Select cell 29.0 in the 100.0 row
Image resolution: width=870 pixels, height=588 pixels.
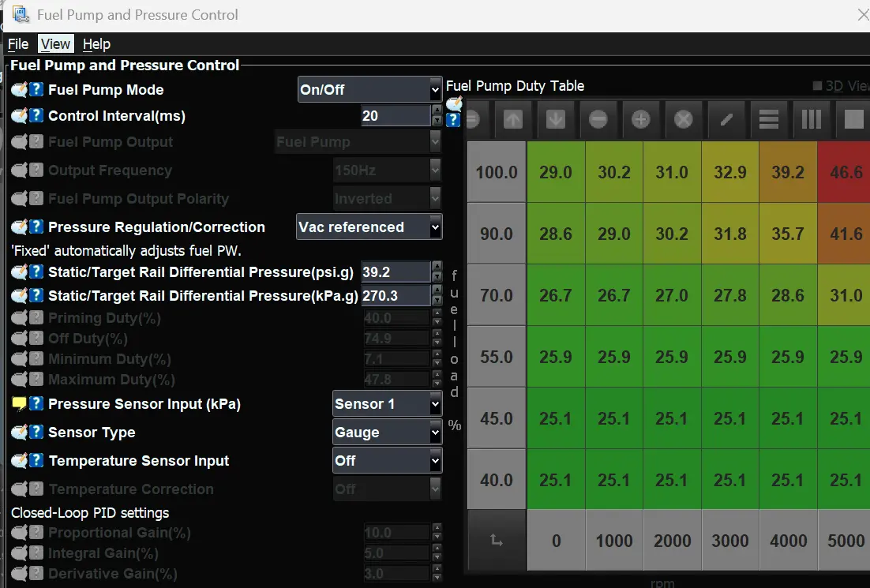pyautogui.click(x=556, y=172)
